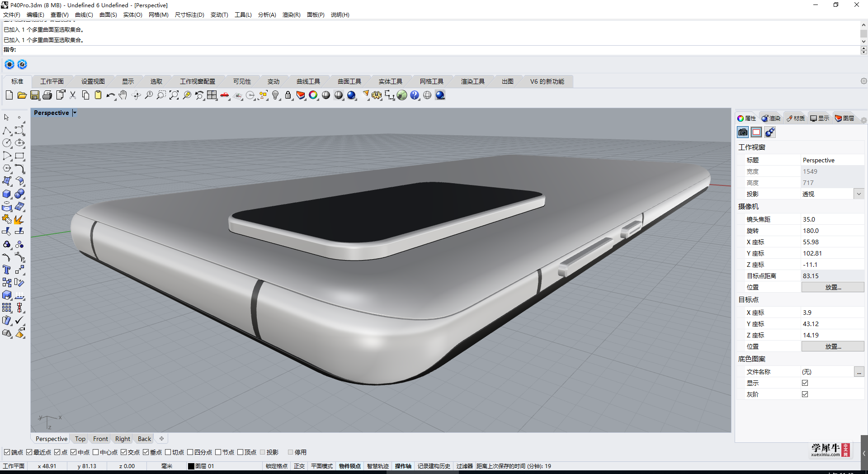
Task: Uncheck 显示 checkbox under 底色图案
Action: click(805, 383)
